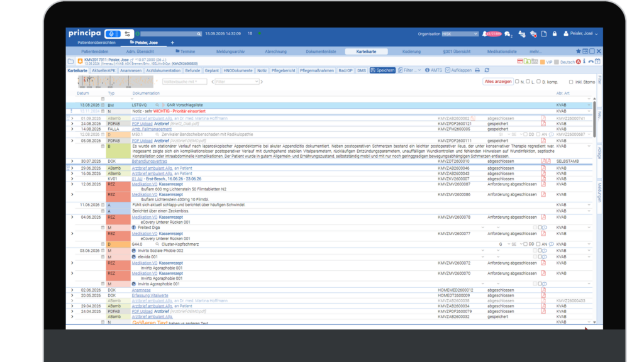
Task: Toggle AN checkbox in Cluster-Kopfschmerz row
Action: [x=538, y=244]
